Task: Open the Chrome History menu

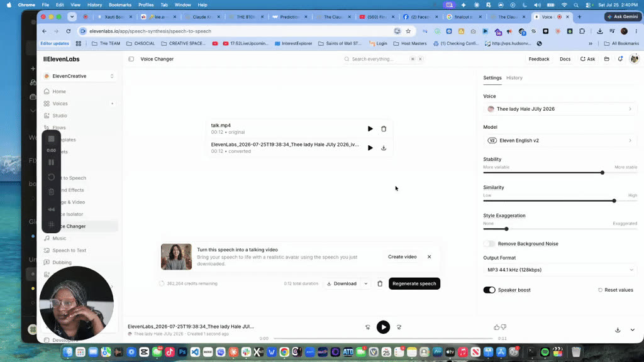Action: (x=94, y=5)
